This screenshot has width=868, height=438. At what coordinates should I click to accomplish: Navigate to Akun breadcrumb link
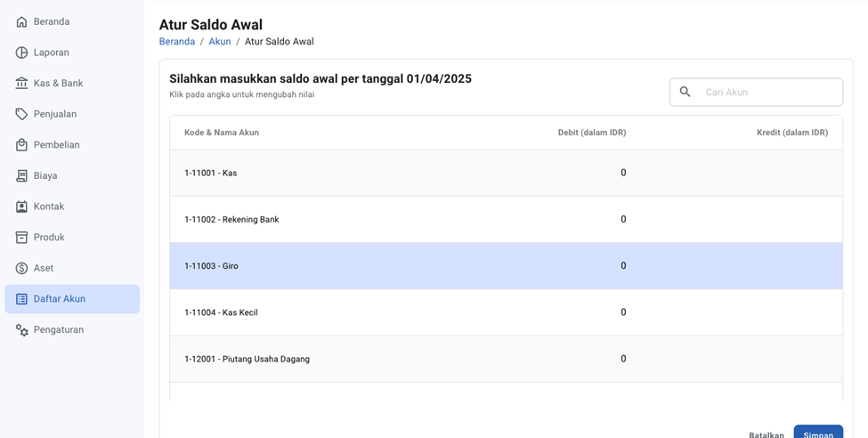[220, 42]
